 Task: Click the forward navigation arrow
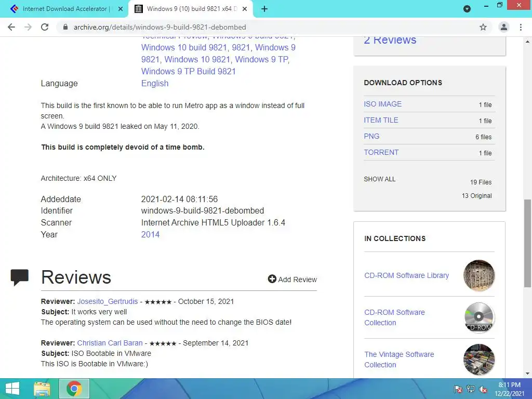(28, 27)
